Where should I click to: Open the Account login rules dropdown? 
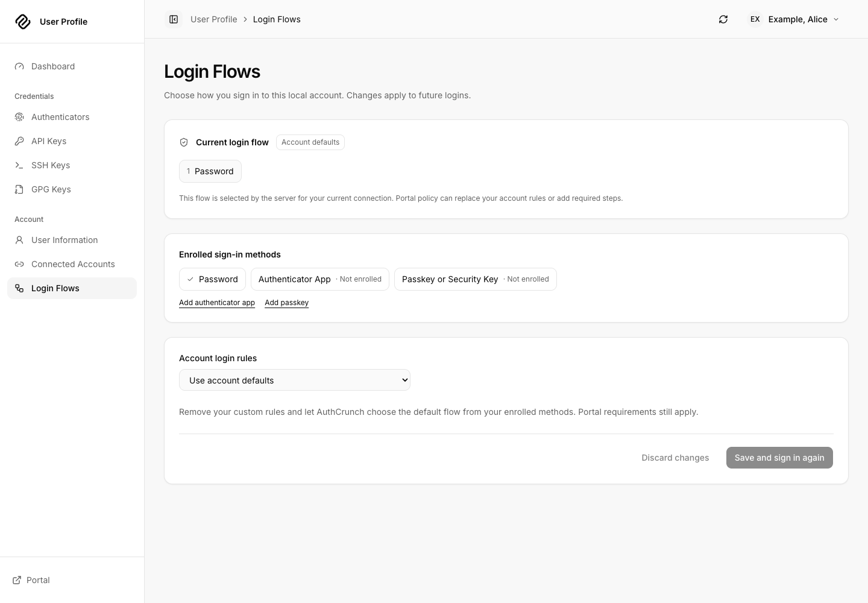(295, 380)
